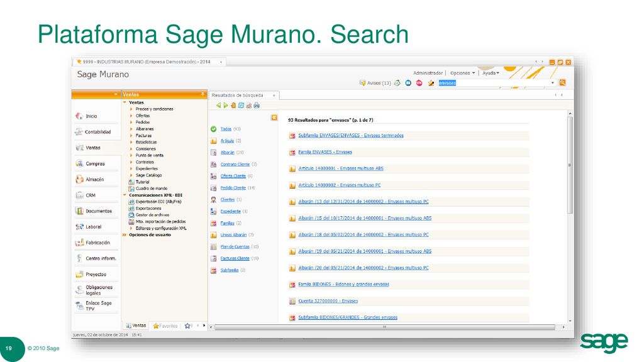Collapse the search filter panel

(x=274, y=118)
